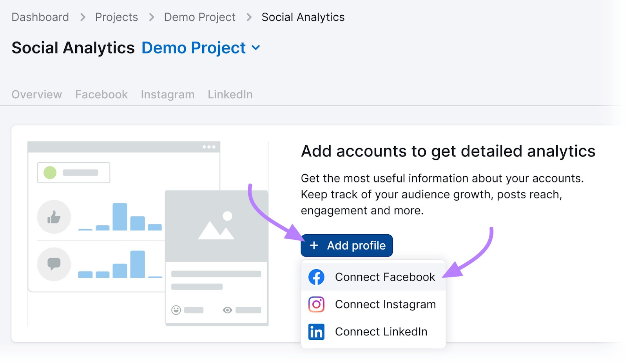Click the Facebook icon beside Connect Facebook
The height and width of the screenshot is (364, 627).
316,277
